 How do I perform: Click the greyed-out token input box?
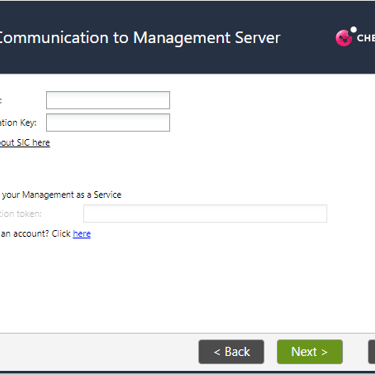pos(205,214)
